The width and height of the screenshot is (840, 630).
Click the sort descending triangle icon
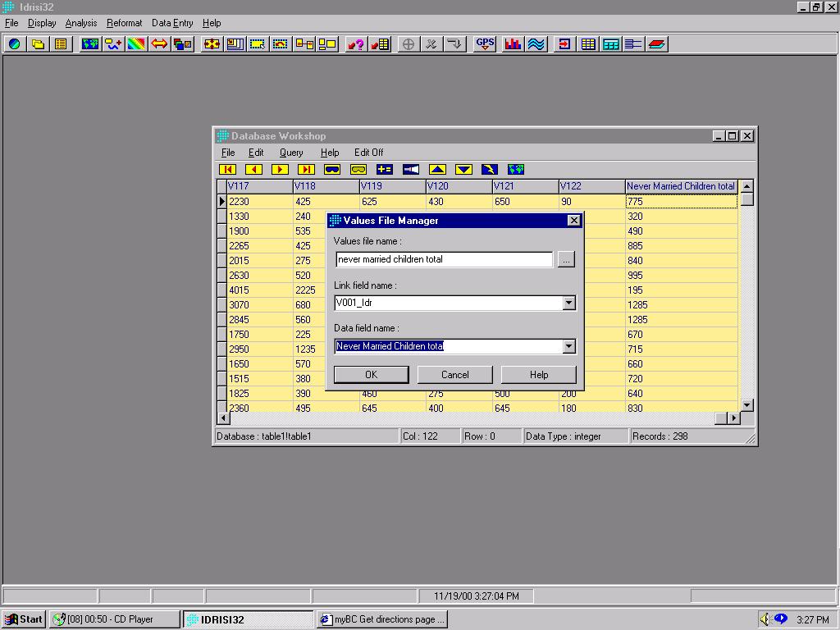[x=463, y=170]
